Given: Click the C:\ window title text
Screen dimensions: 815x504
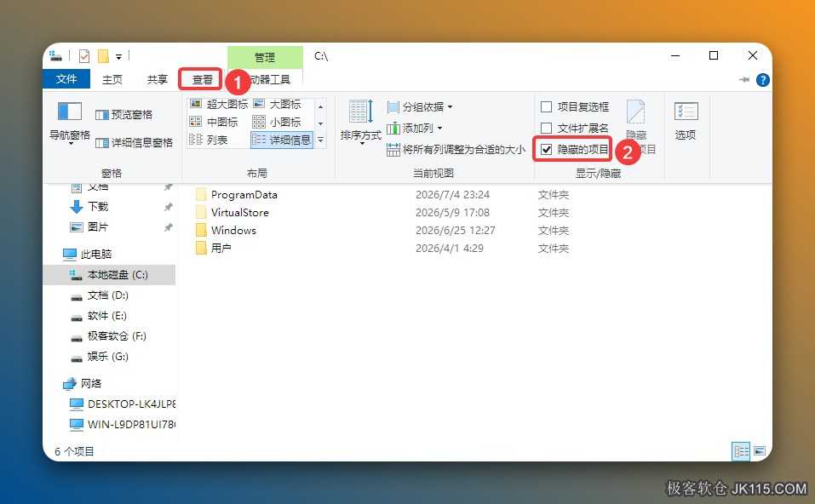Looking at the screenshot, I should pos(321,56).
